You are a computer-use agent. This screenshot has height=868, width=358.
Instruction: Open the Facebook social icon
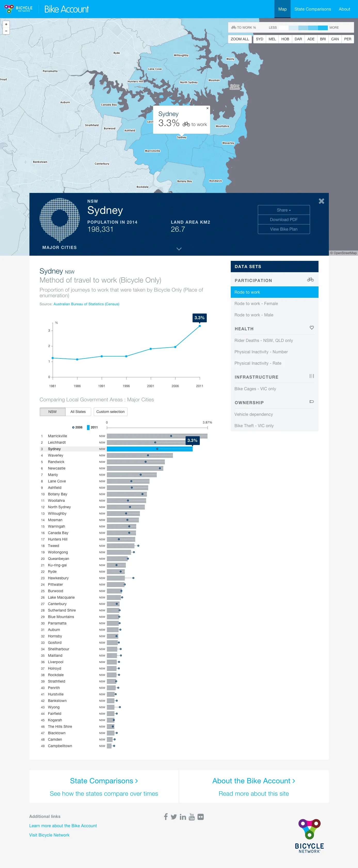click(166, 816)
